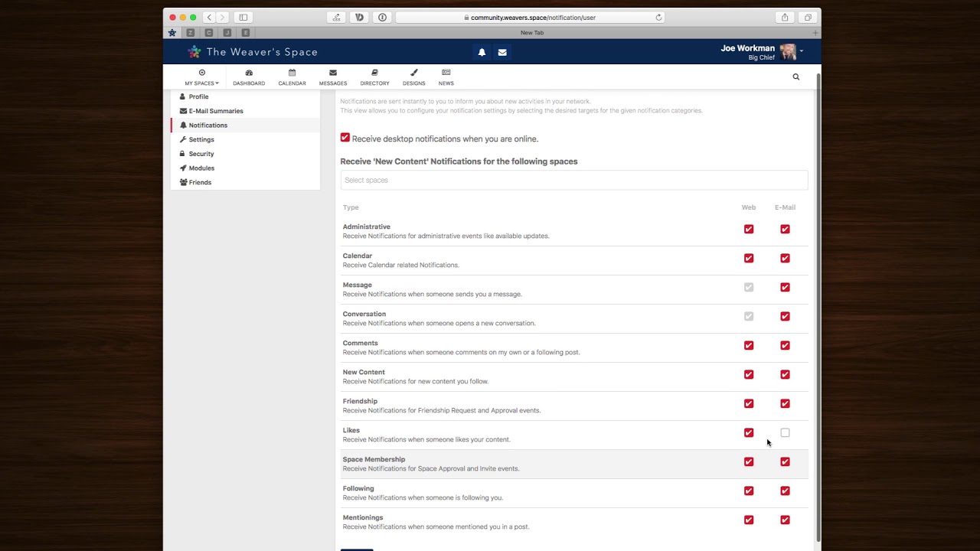Viewport: 980px width, 551px height.
Task: Click the 'Space Membership' row title
Action: click(x=374, y=459)
